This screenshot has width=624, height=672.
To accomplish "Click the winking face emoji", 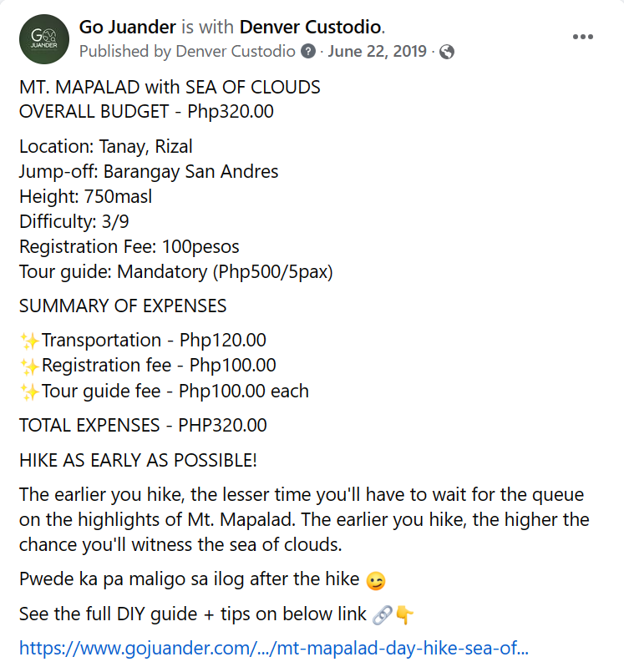I will (x=376, y=580).
